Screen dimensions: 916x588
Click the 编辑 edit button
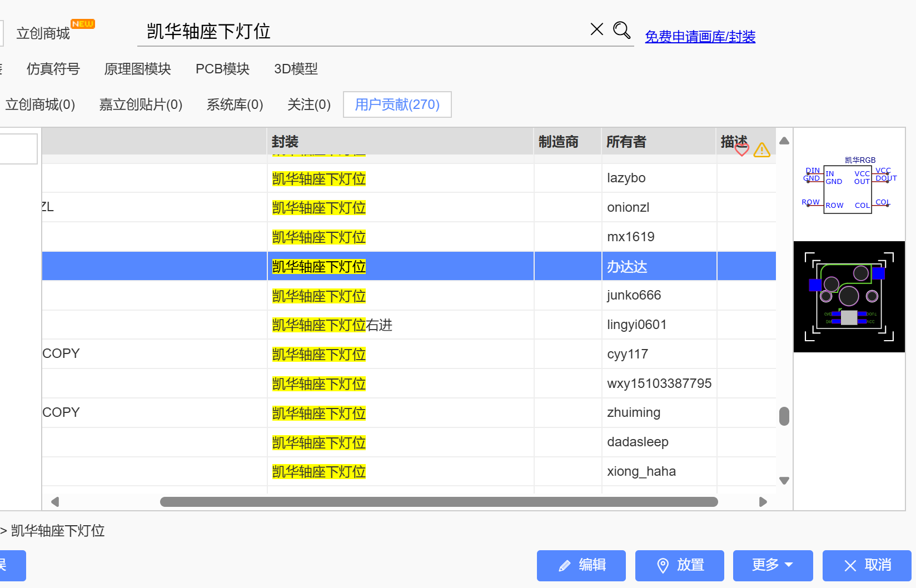(581, 566)
